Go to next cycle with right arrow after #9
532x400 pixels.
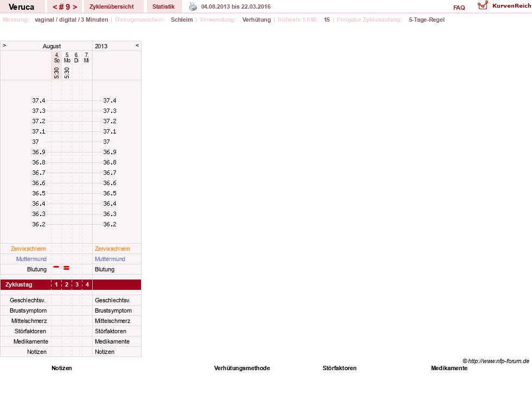click(75, 7)
